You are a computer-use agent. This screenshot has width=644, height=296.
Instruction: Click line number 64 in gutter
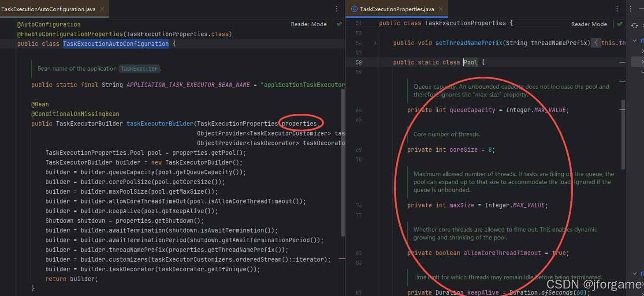click(x=359, y=110)
